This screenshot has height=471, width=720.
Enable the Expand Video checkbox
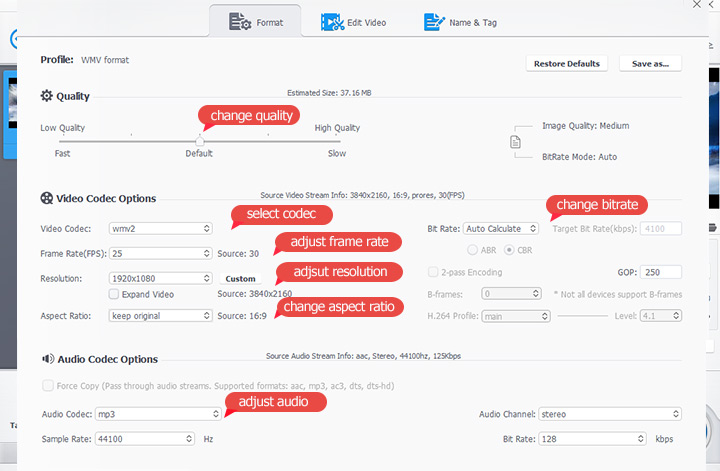click(x=114, y=294)
